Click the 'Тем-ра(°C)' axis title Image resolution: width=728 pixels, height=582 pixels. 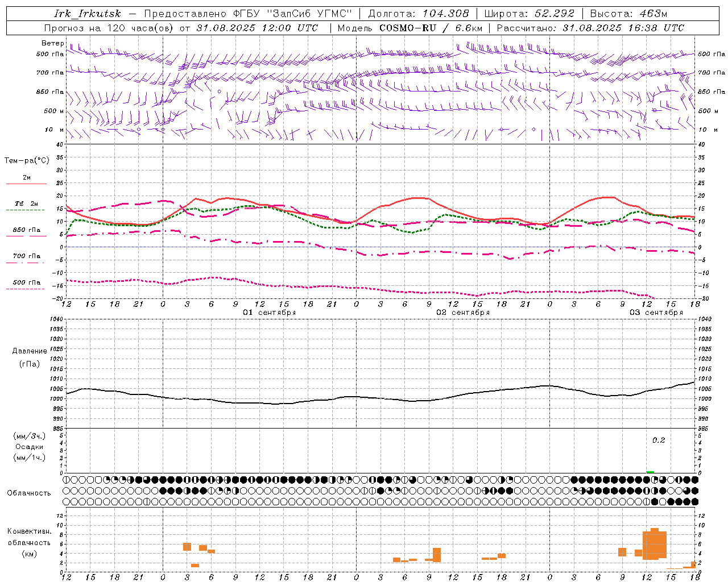coord(27,161)
